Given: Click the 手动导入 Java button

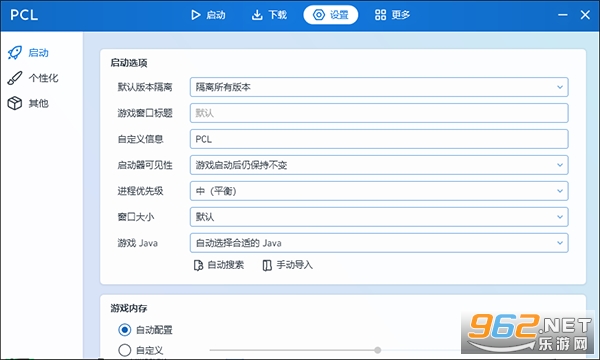Looking at the screenshot, I should (288, 265).
